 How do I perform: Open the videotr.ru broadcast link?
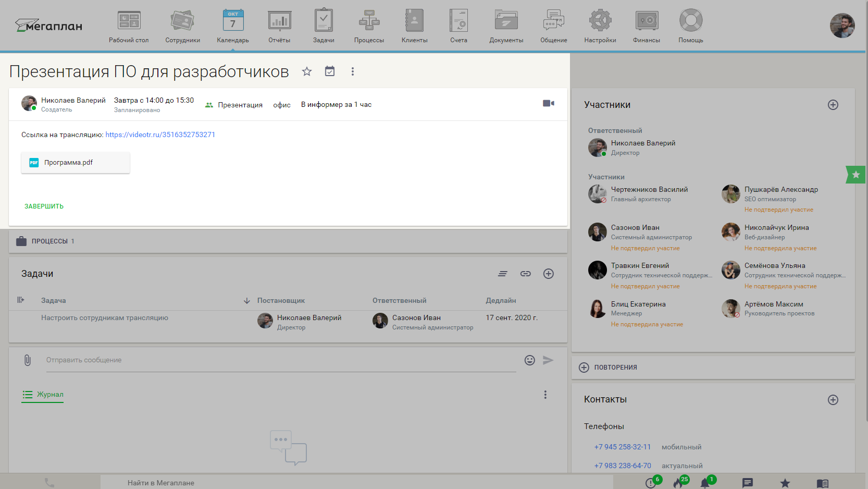click(x=160, y=135)
